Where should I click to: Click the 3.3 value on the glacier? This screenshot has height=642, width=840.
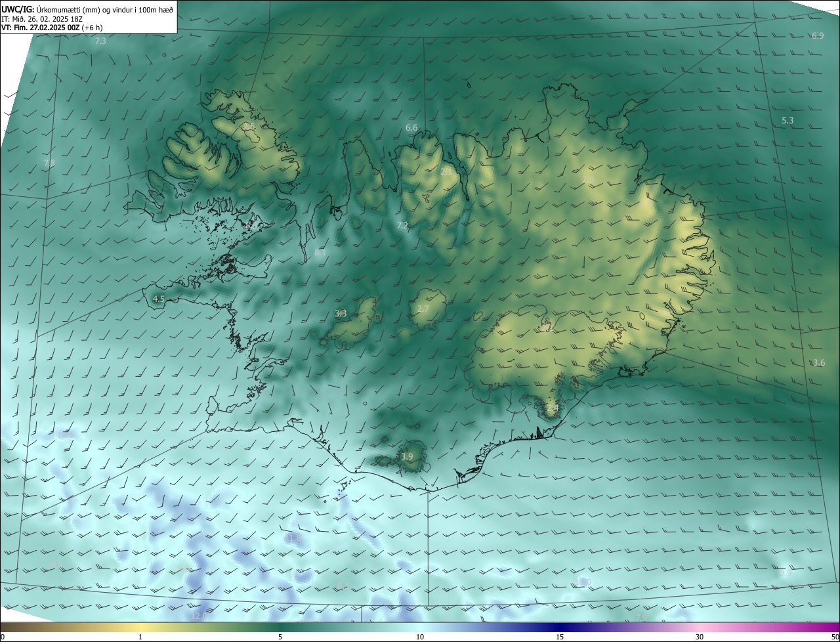coord(341,314)
